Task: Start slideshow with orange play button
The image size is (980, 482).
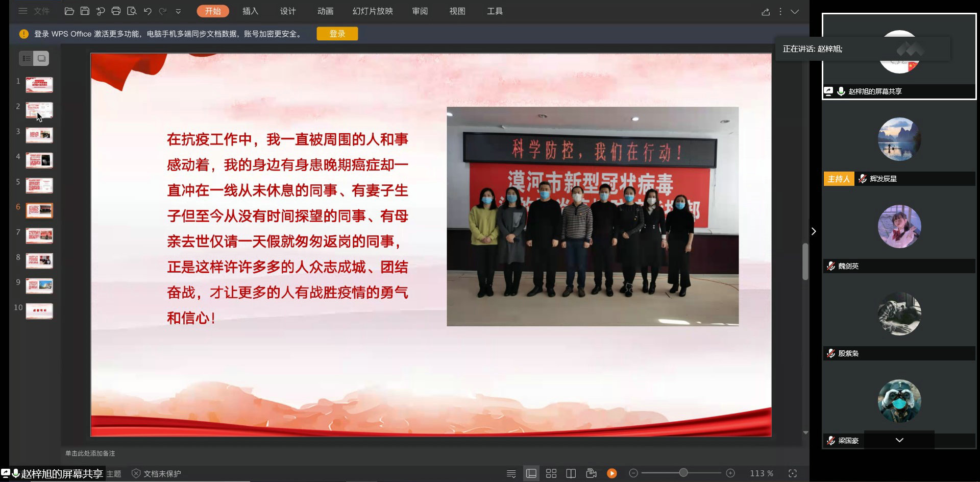Action: pyautogui.click(x=611, y=473)
